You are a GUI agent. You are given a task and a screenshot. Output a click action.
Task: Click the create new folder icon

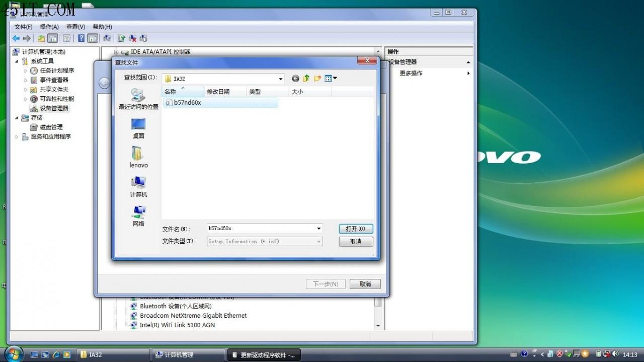317,79
